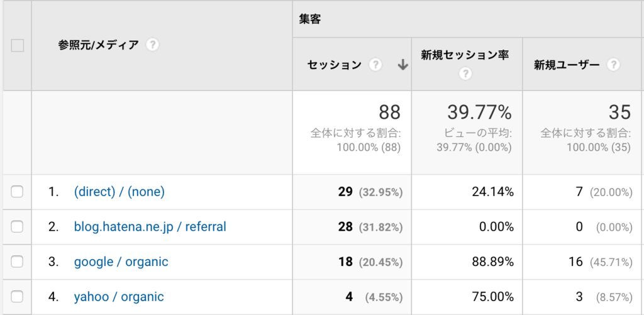
Task: Sort by セッション column header
Action: [x=335, y=65]
